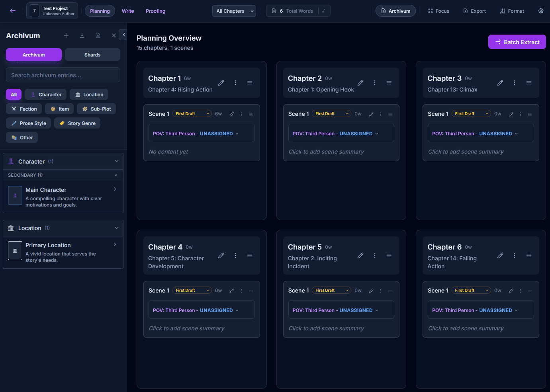Go back using the left arrow icon

[x=13, y=11]
